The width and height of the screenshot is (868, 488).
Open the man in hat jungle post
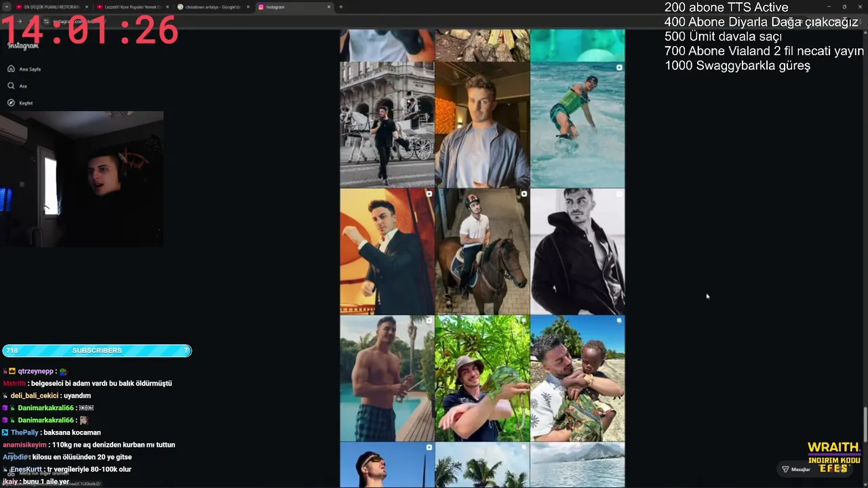click(x=482, y=378)
